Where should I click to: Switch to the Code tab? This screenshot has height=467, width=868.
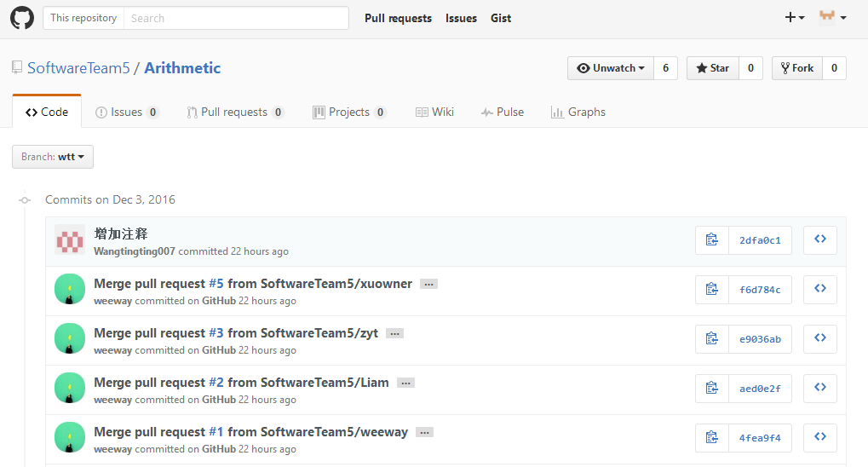pyautogui.click(x=47, y=112)
